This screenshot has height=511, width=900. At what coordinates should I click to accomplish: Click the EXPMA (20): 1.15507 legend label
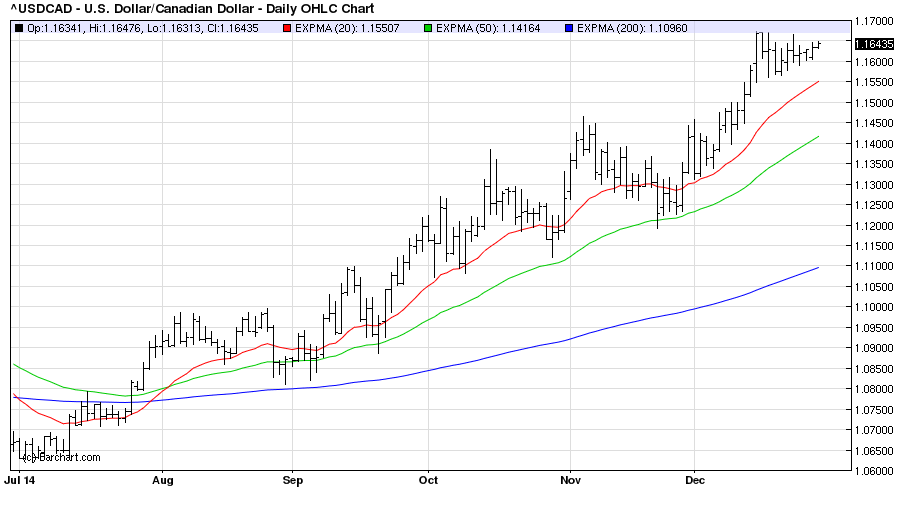click(x=347, y=28)
